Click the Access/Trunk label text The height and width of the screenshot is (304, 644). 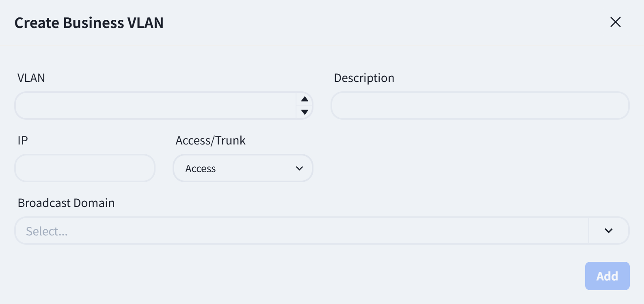point(210,140)
